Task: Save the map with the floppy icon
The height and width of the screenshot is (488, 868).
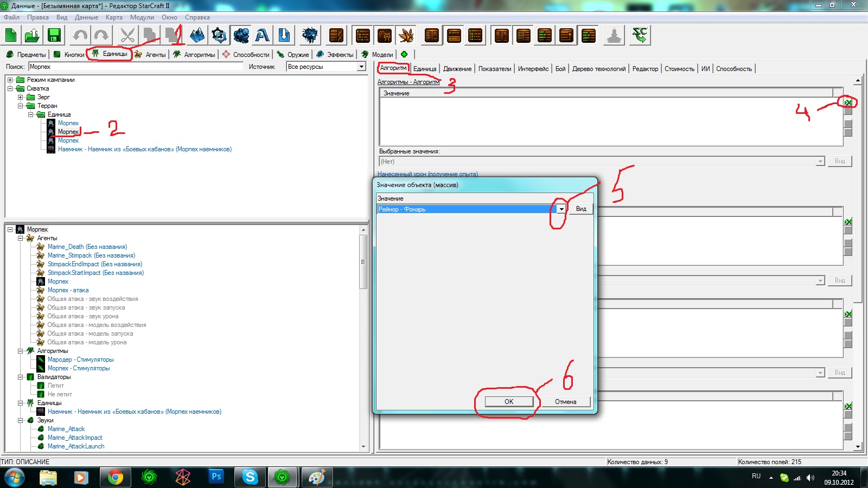Action: pyautogui.click(x=54, y=36)
